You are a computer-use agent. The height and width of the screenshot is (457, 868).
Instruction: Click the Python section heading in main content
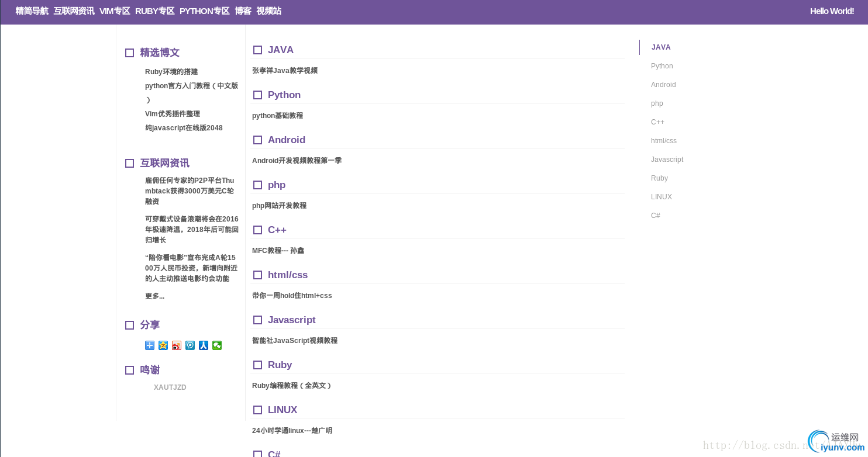pyautogui.click(x=284, y=95)
